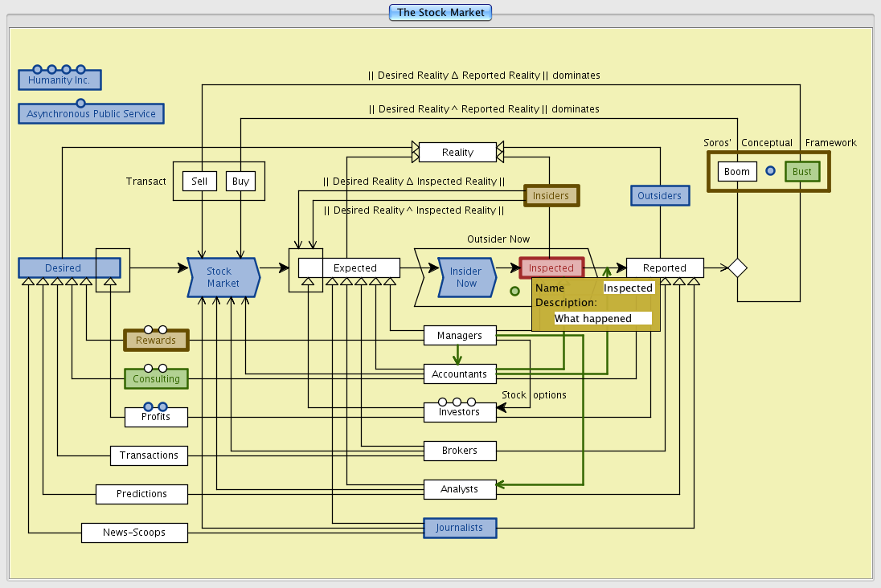This screenshot has width=881, height=588.
Task: Click the leftmost circle on Humanity Inc.
Action: (x=37, y=70)
